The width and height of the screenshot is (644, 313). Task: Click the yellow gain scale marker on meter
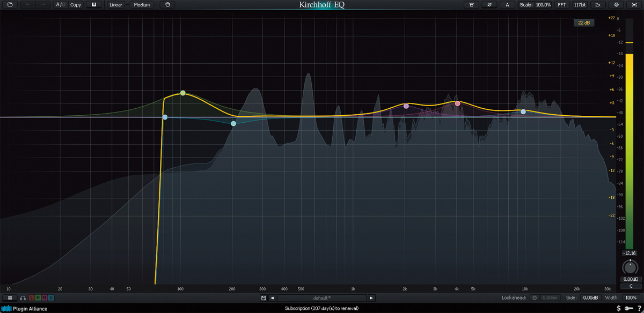pyautogui.click(x=629, y=42)
